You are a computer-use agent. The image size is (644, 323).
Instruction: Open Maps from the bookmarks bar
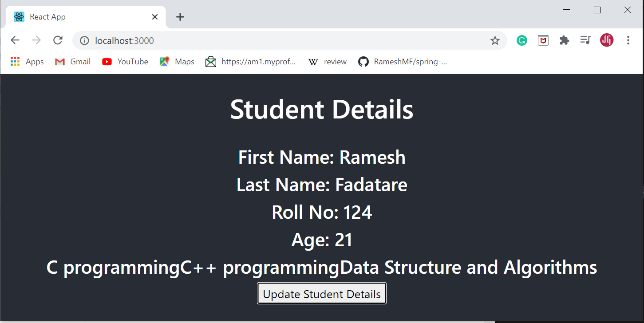coord(176,62)
